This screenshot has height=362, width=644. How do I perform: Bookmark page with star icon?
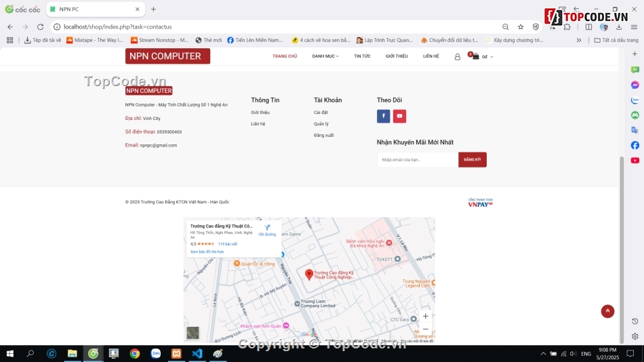[x=521, y=26]
